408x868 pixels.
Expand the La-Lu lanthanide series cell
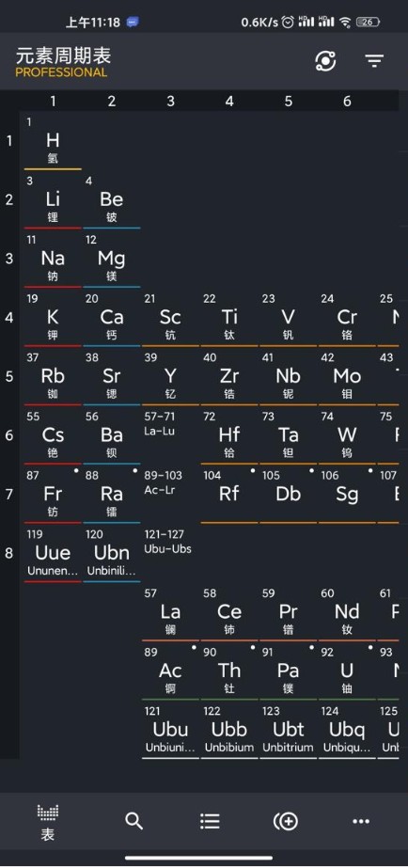[170, 435]
